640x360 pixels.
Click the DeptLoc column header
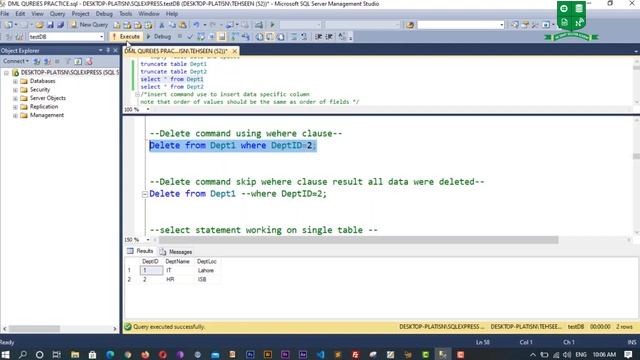tap(207, 261)
